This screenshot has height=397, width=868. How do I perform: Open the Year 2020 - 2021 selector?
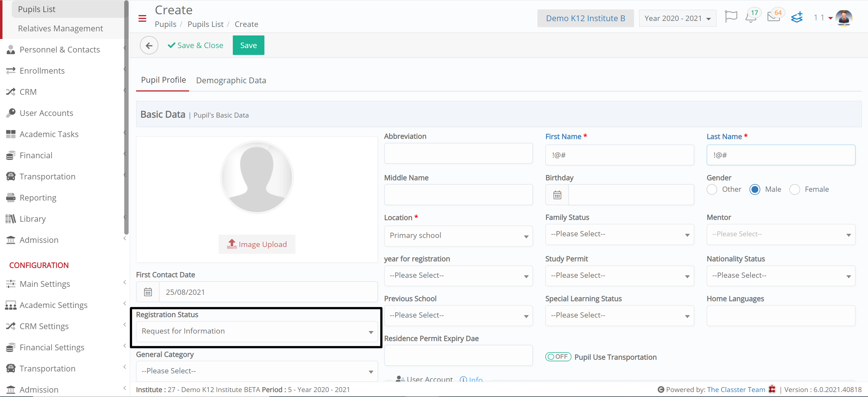[x=677, y=18]
